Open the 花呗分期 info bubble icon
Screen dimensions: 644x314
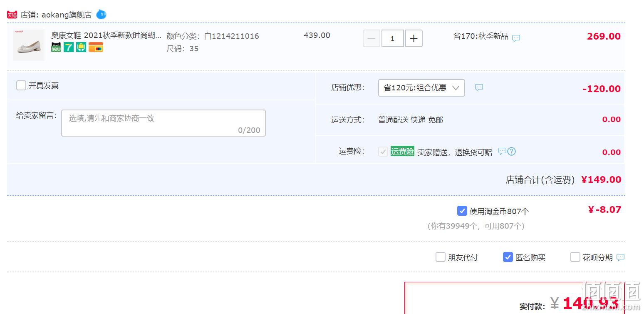[x=620, y=257]
